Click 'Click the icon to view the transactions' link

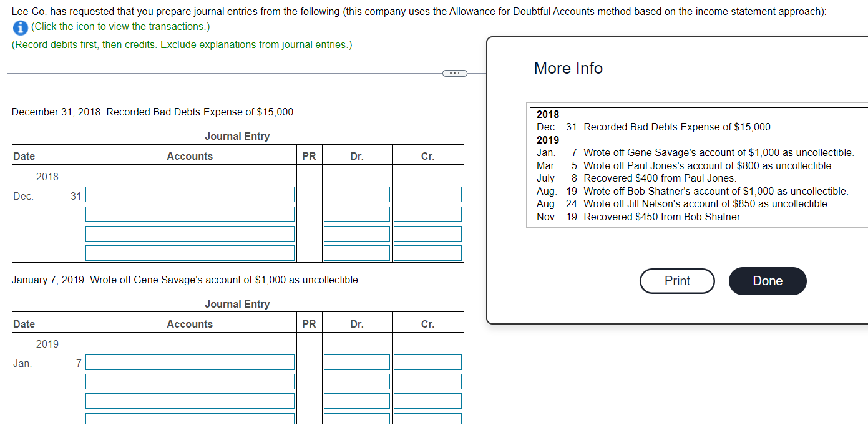click(x=120, y=27)
